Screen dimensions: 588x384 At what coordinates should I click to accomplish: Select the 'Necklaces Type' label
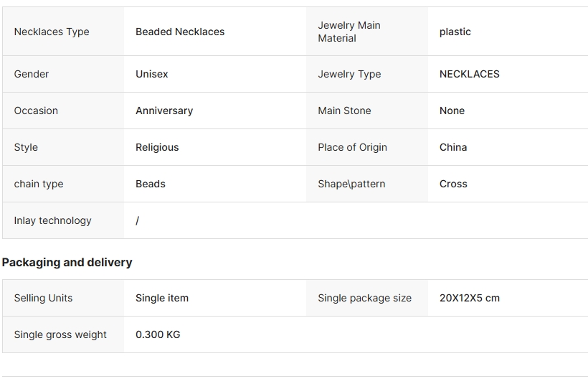tap(52, 32)
